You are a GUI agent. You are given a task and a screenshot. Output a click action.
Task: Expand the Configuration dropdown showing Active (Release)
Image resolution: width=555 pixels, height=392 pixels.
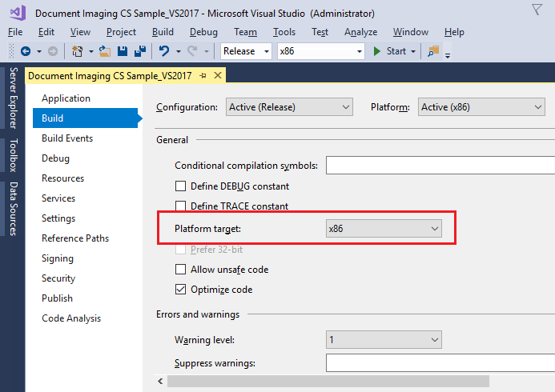(289, 107)
